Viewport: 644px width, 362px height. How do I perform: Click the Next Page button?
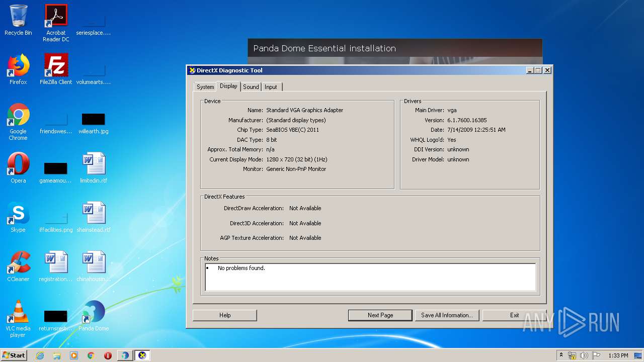coord(380,315)
